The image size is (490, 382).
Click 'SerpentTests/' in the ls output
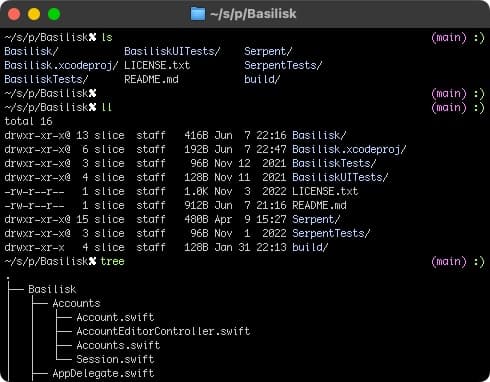[x=283, y=65]
